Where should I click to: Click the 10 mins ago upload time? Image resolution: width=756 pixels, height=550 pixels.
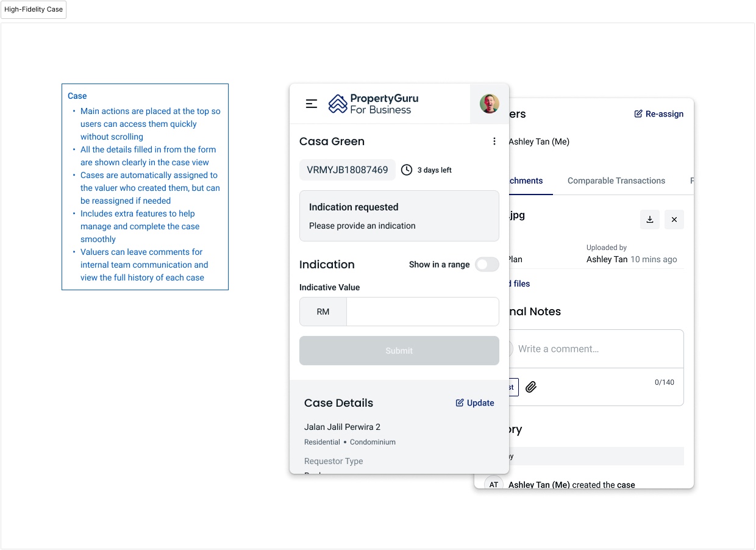pos(654,259)
